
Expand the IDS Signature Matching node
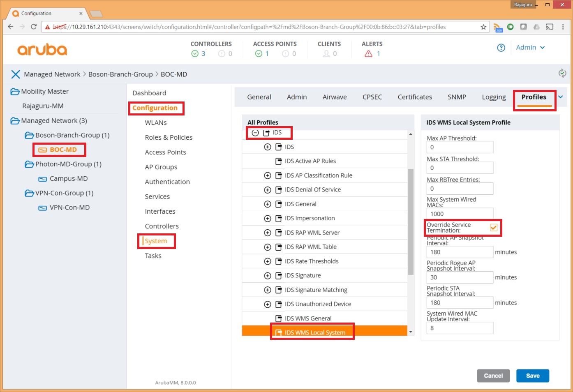268,290
